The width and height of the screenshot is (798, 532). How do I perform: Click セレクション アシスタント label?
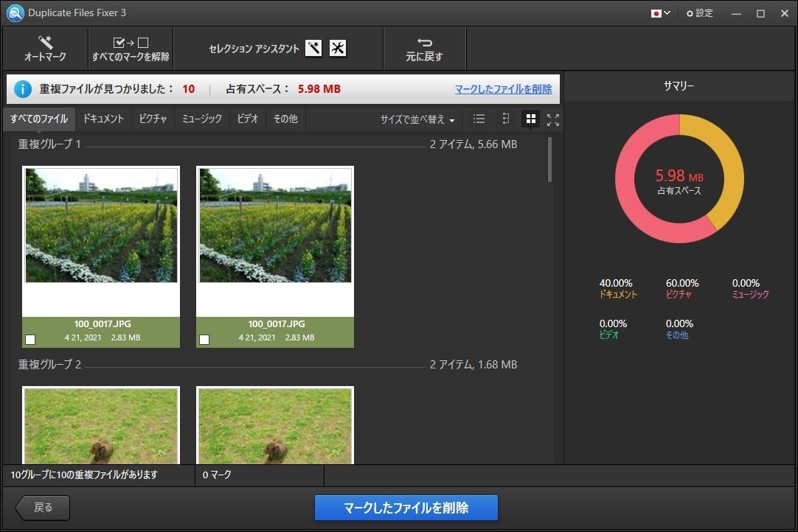pos(254,49)
